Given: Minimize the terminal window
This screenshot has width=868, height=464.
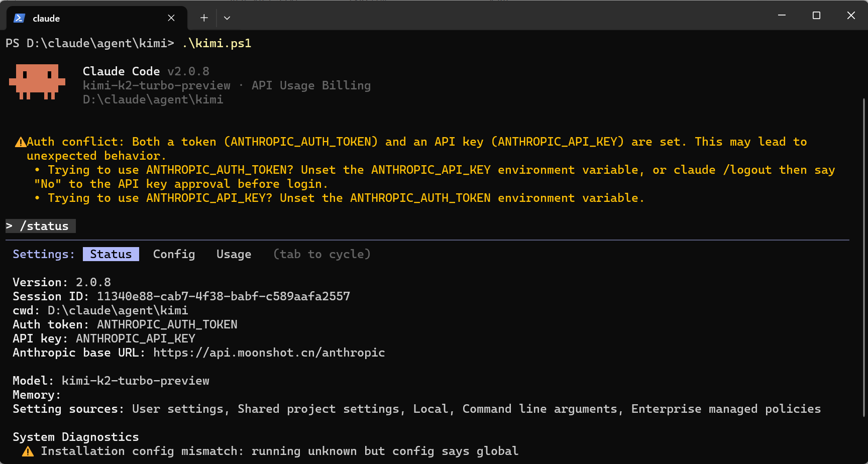Looking at the screenshot, I should click(782, 16).
